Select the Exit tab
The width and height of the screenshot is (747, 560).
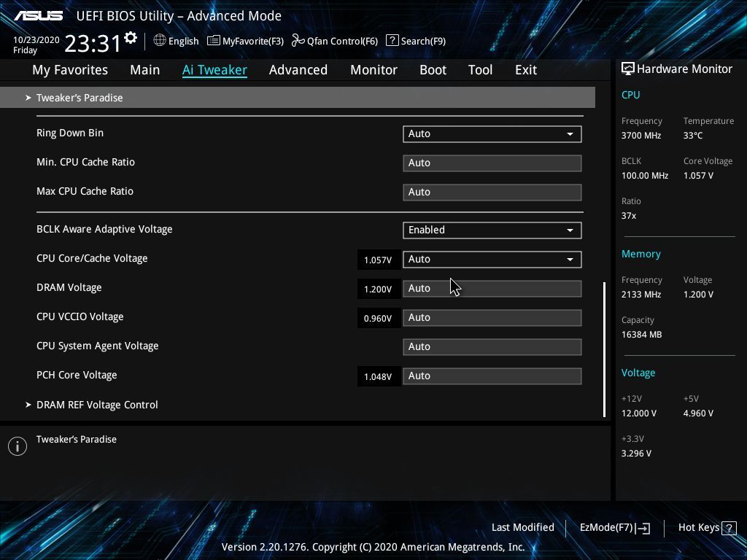(526, 70)
